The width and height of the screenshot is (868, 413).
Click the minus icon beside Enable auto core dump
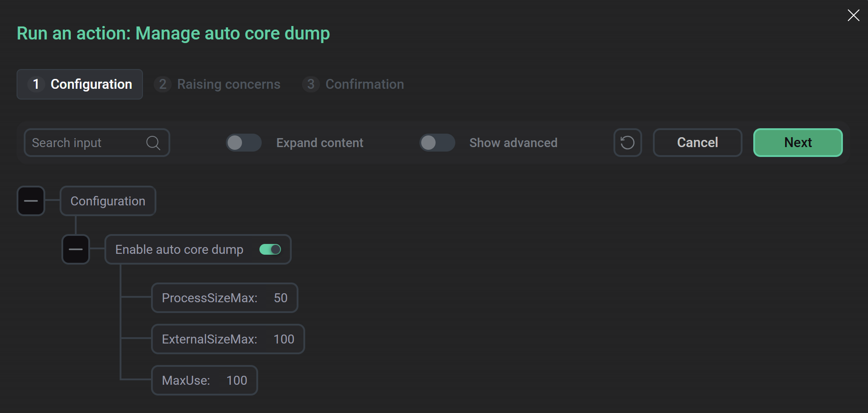coord(75,249)
